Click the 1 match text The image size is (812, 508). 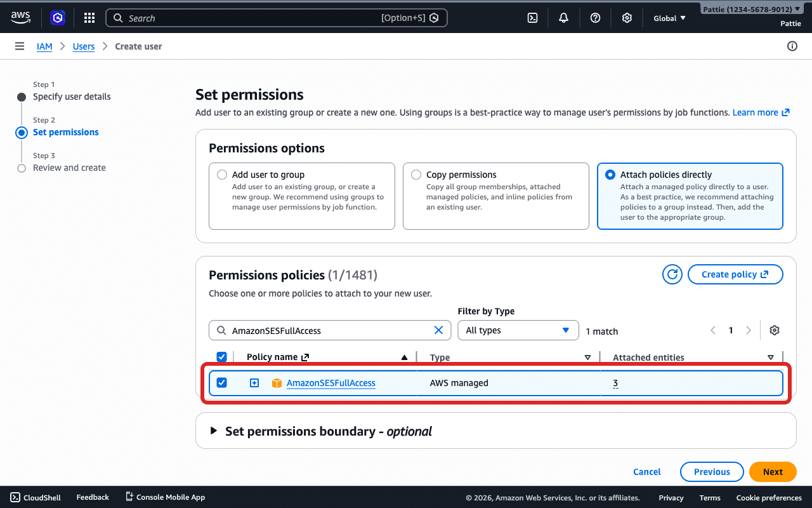(601, 331)
